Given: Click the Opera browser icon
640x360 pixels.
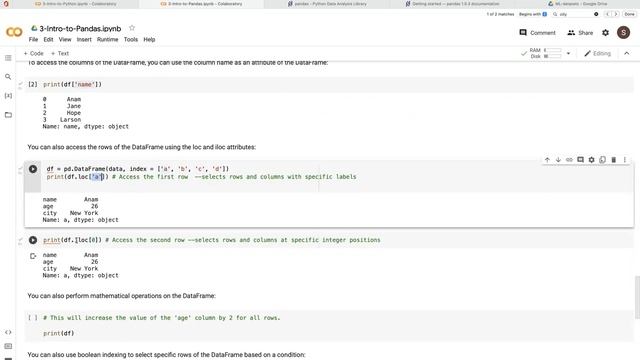Looking at the screenshot, I should [x=6, y=3].
